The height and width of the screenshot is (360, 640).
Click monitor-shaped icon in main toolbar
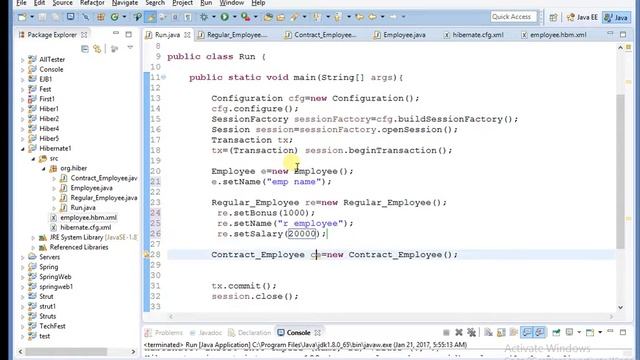click(x=71, y=17)
